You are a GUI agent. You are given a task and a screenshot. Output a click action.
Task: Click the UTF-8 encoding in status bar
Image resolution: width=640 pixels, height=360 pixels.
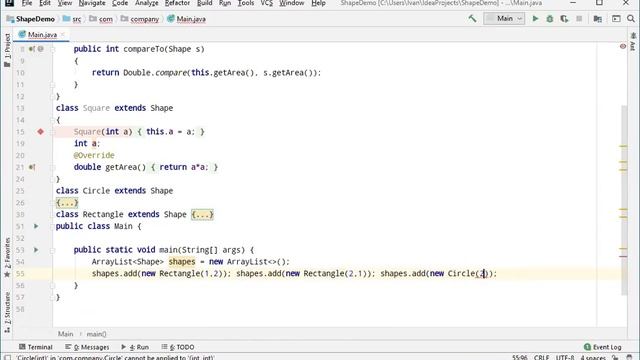(x=565, y=357)
